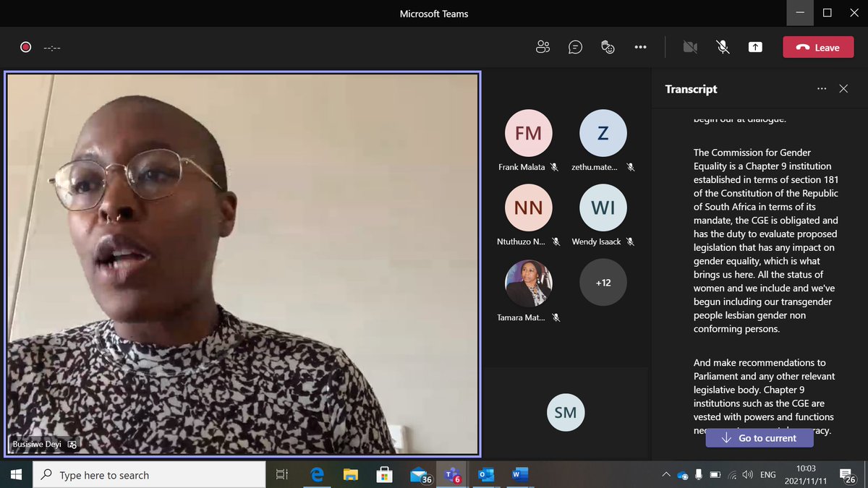The image size is (868, 488).
Task: Close the Transcript panel
Action: click(x=843, y=89)
